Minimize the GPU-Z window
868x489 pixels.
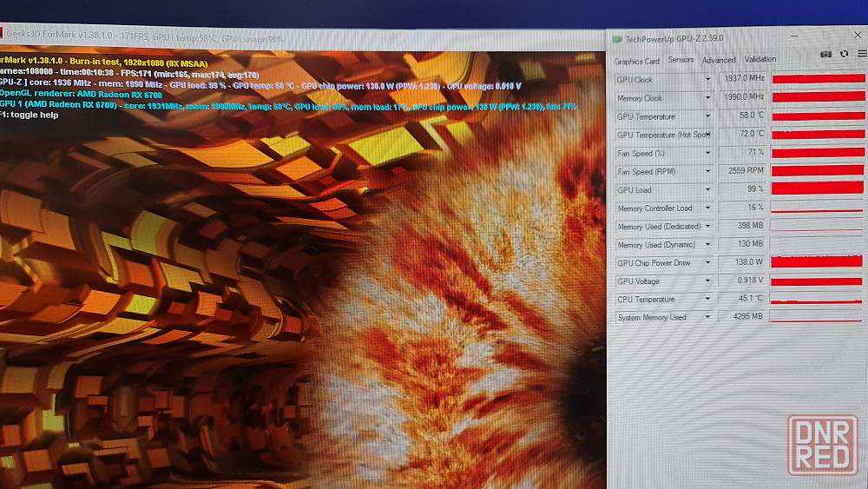click(794, 36)
